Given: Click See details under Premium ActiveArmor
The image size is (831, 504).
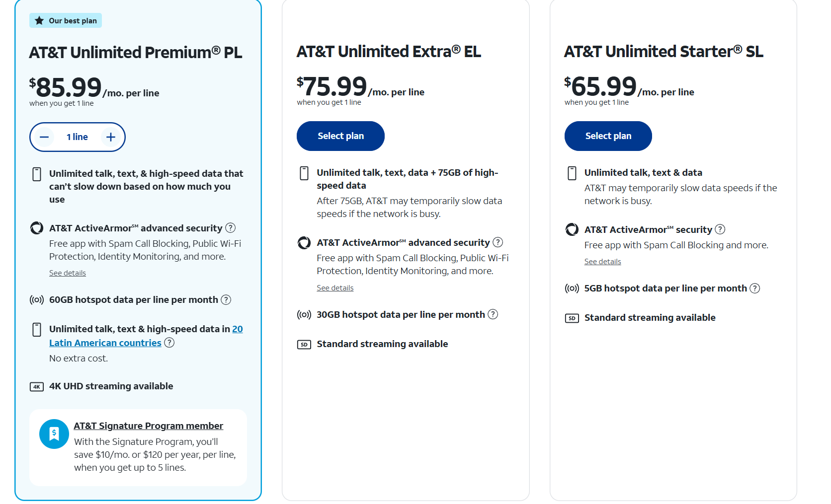Looking at the screenshot, I should click(x=68, y=273).
